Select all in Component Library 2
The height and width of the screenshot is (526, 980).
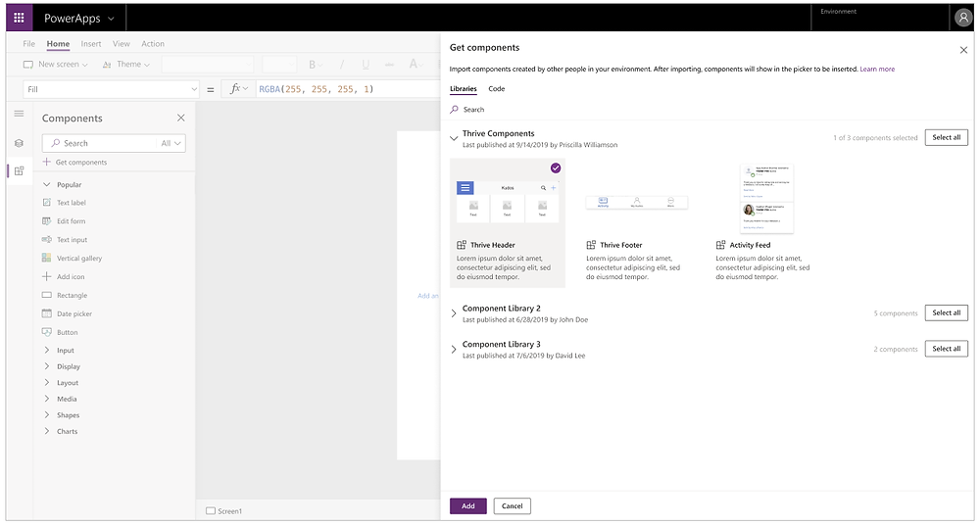point(947,313)
